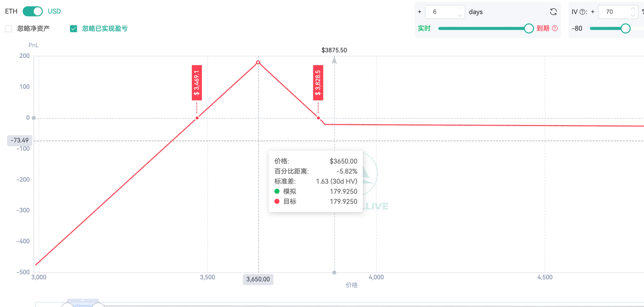644x307 pixels.
Task: Click the refresh icon beside days
Action: point(553,12)
